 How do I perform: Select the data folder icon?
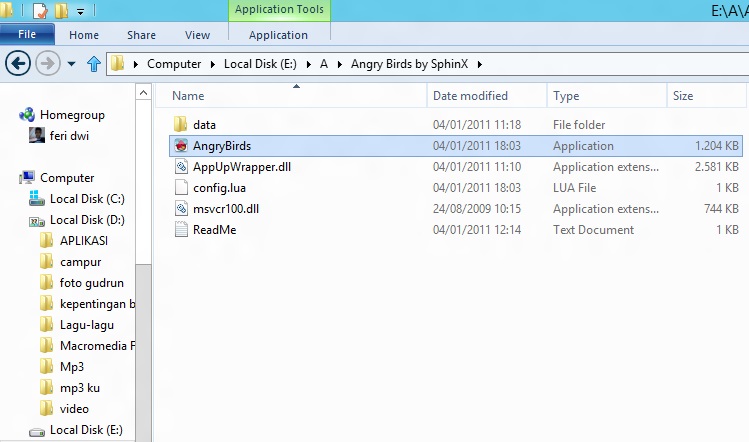[181, 124]
